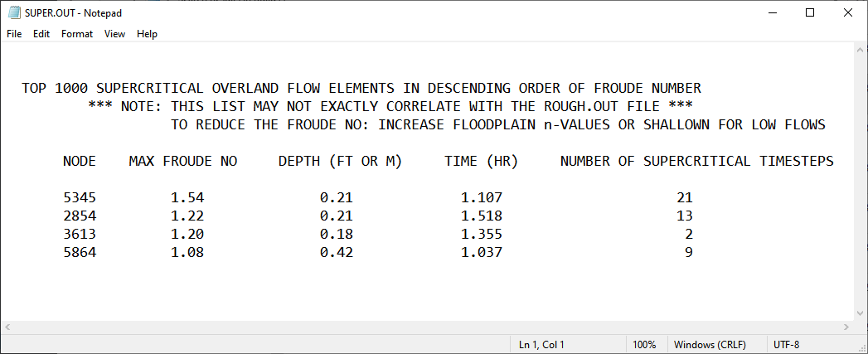Click the vertical scrollbar down arrow

[861, 313]
